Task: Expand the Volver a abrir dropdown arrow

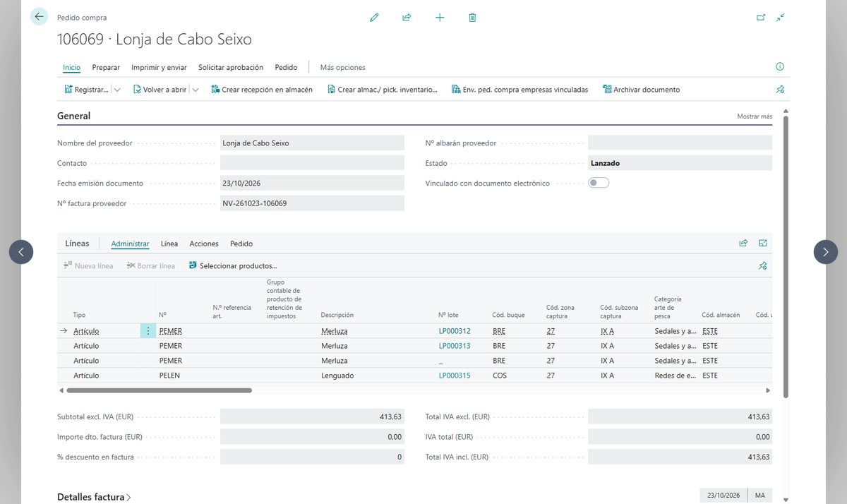Action: pos(196,90)
